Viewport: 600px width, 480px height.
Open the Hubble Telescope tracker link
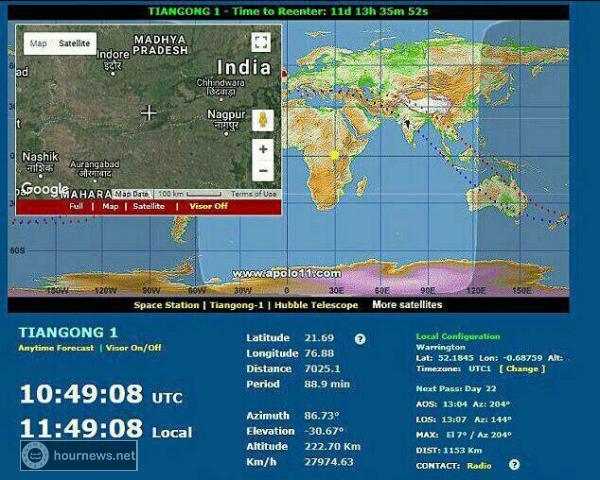point(316,305)
